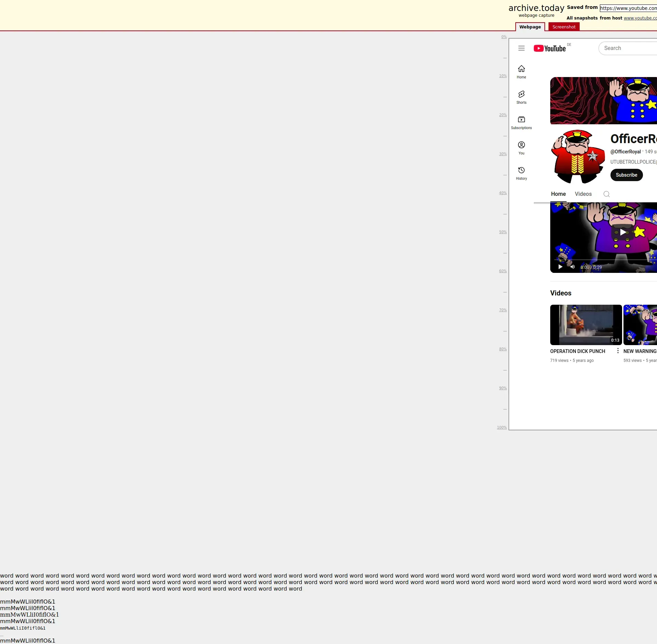Switch to the Videos channel tab
This screenshot has height=644, width=657.
tap(583, 194)
